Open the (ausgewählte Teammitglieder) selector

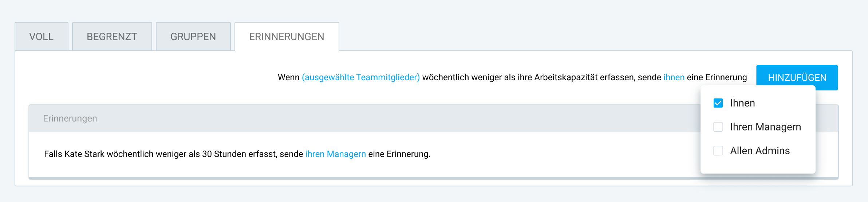(360, 77)
